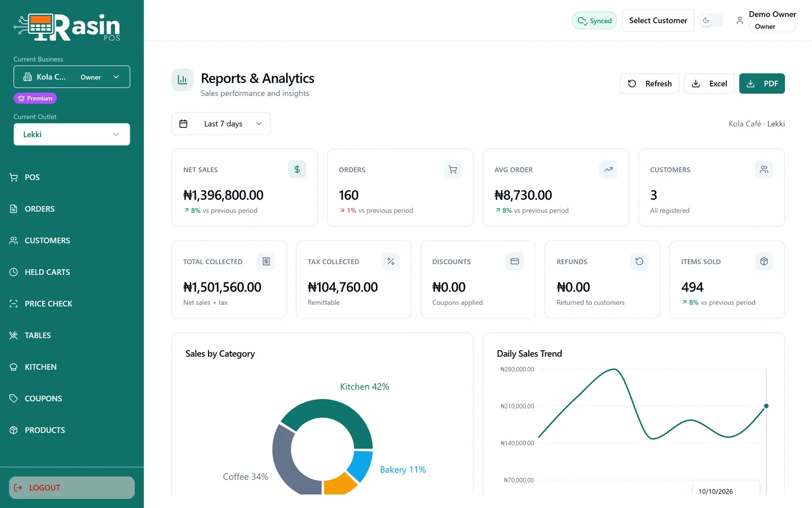The height and width of the screenshot is (508, 812).
Task: Open Kitchen in the sidebar
Action: pos(72,367)
